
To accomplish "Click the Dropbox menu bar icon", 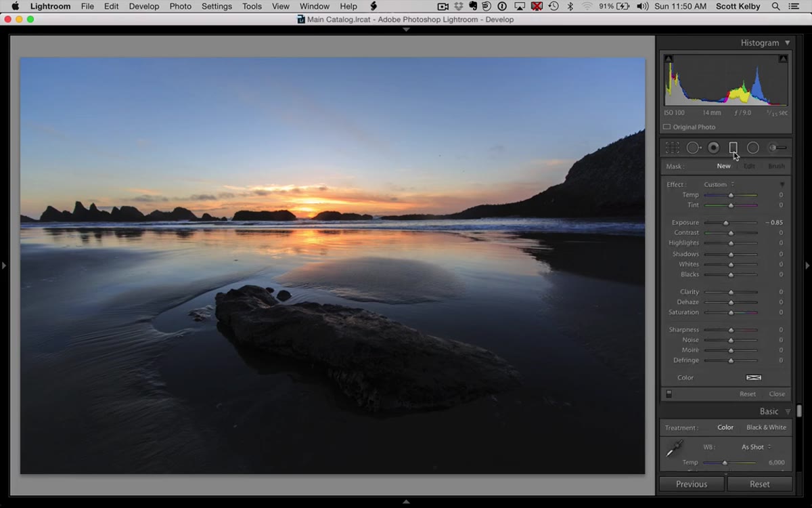I will coord(458,6).
